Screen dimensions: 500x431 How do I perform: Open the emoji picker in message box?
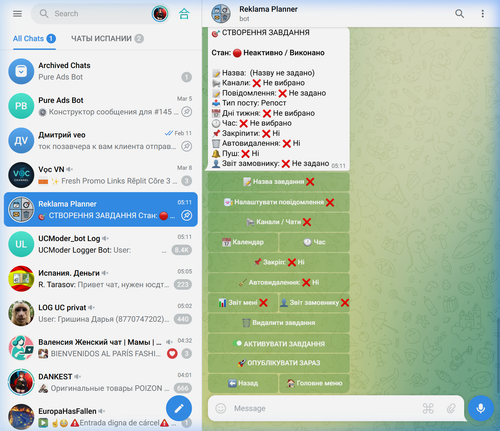221,408
